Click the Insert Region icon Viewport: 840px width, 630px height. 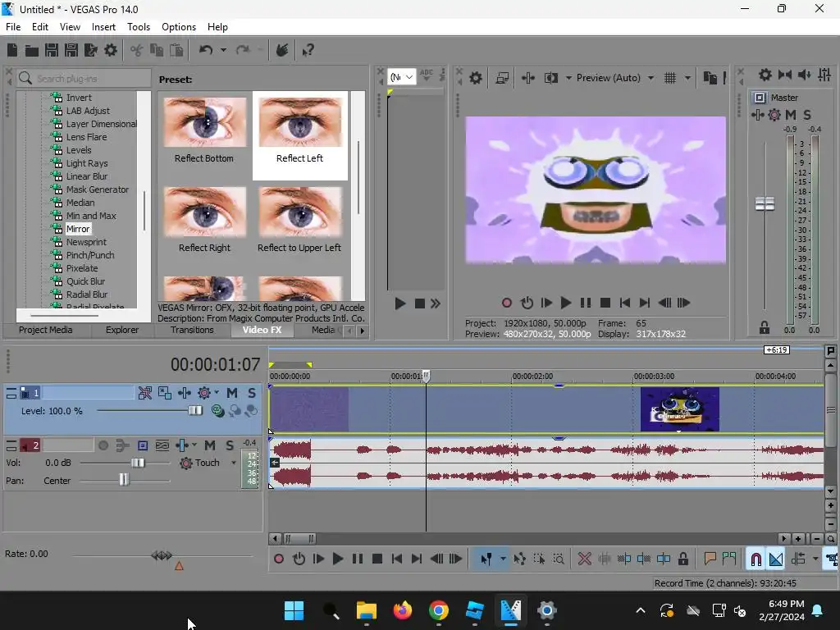729,559
